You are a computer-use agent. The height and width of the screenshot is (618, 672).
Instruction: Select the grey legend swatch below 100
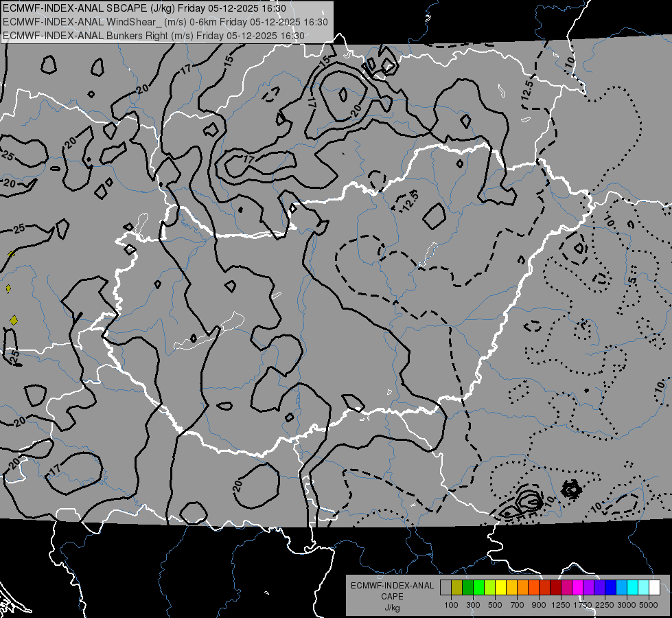tap(445, 588)
